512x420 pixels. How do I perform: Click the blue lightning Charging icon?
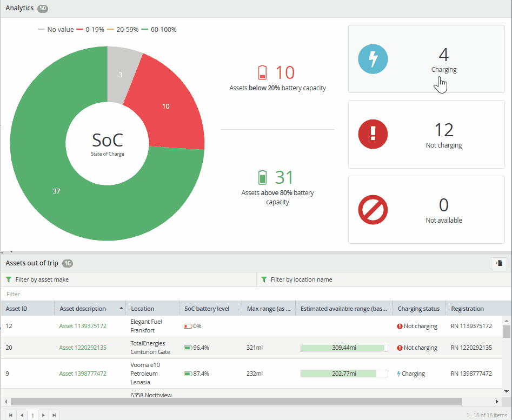coord(373,59)
